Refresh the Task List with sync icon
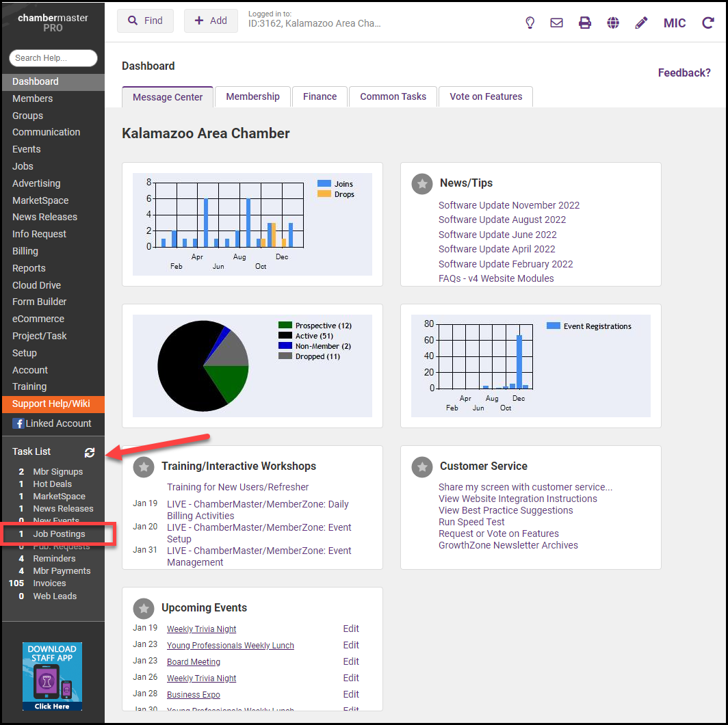The height and width of the screenshot is (725, 728). pyautogui.click(x=90, y=452)
